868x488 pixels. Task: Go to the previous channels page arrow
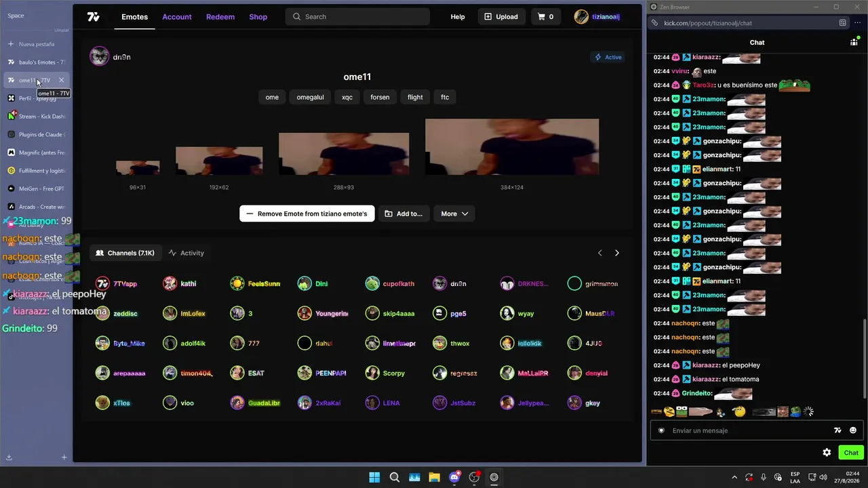pyautogui.click(x=599, y=253)
